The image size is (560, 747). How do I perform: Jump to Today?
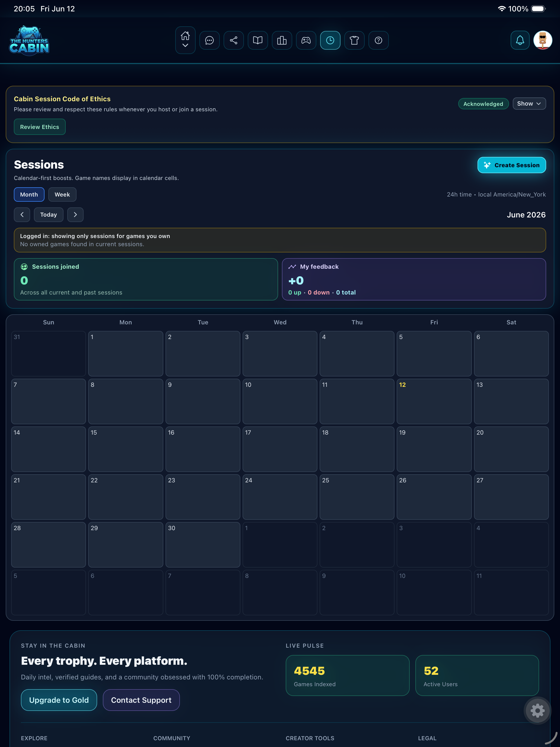tap(49, 215)
